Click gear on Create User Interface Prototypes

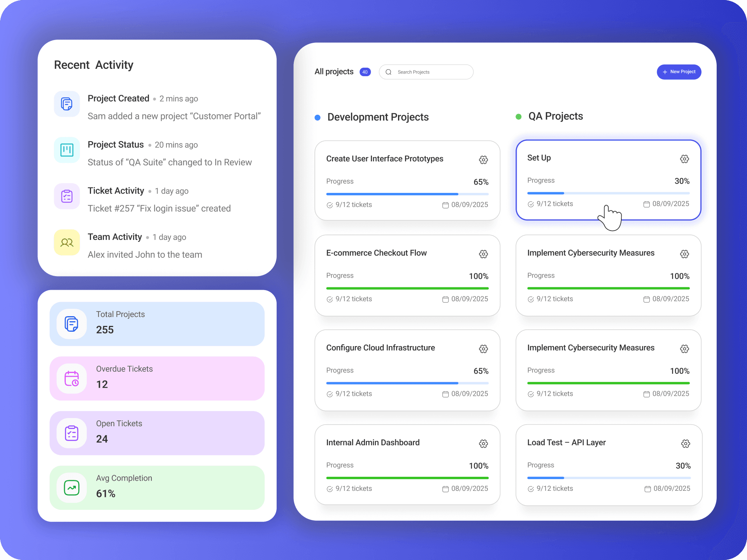pos(483,160)
